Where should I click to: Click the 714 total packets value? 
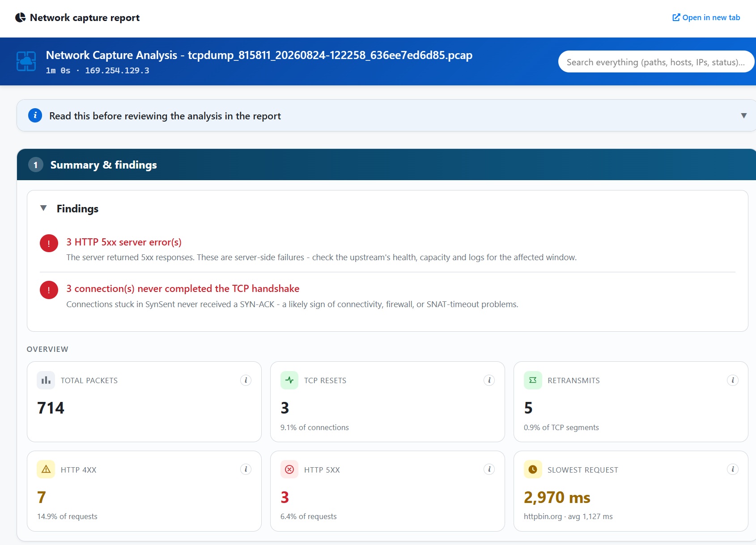click(51, 408)
